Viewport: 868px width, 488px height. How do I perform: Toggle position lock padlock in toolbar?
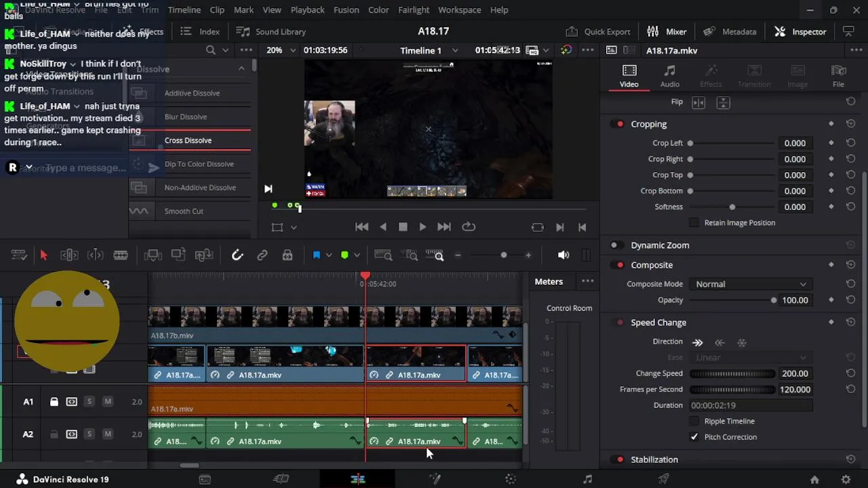tap(288, 256)
